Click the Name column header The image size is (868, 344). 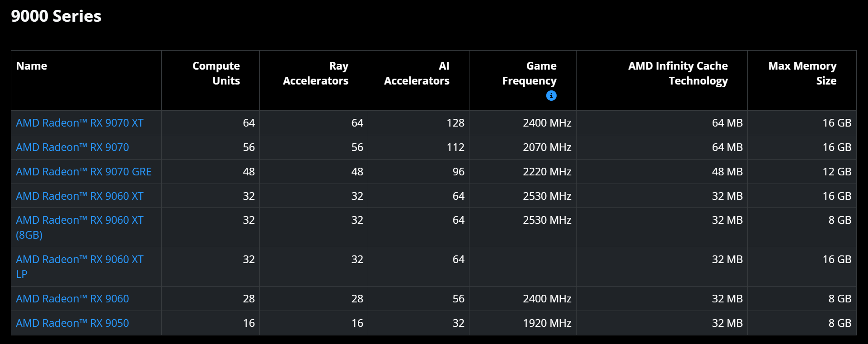pos(32,66)
